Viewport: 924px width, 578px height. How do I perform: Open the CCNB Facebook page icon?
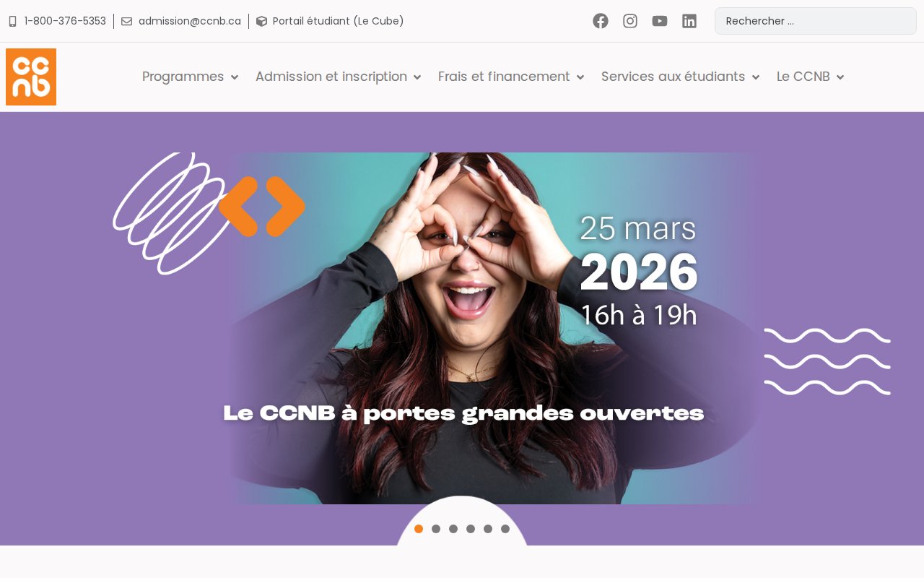[601, 21]
